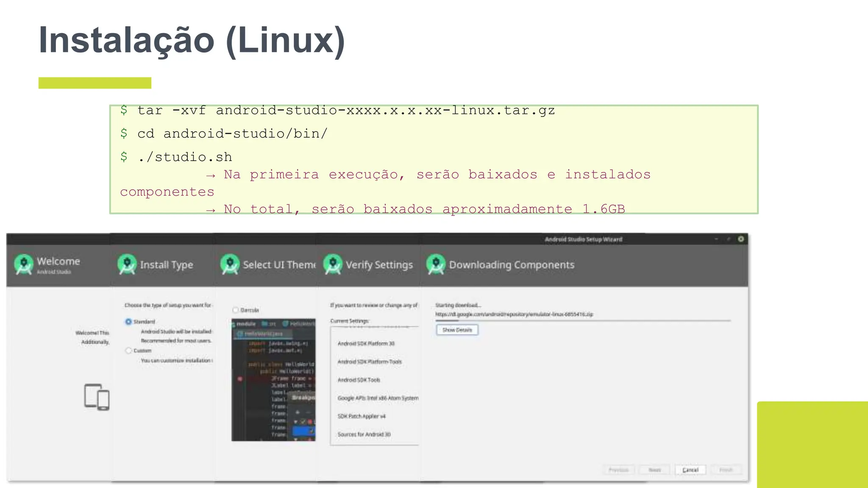This screenshot has width=868, height=488.
Task: Select Google APIs Intel x86 Atom System entry
Action: pos(378,398)
